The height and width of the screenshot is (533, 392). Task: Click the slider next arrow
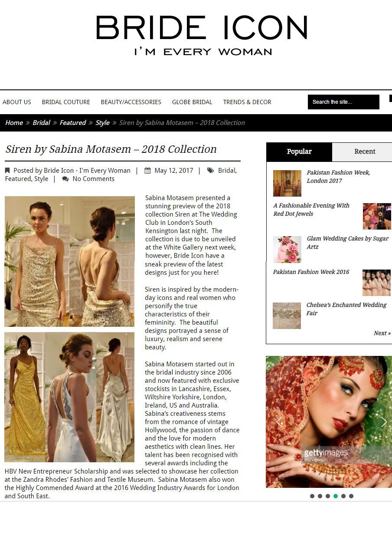tap(384, 422)
